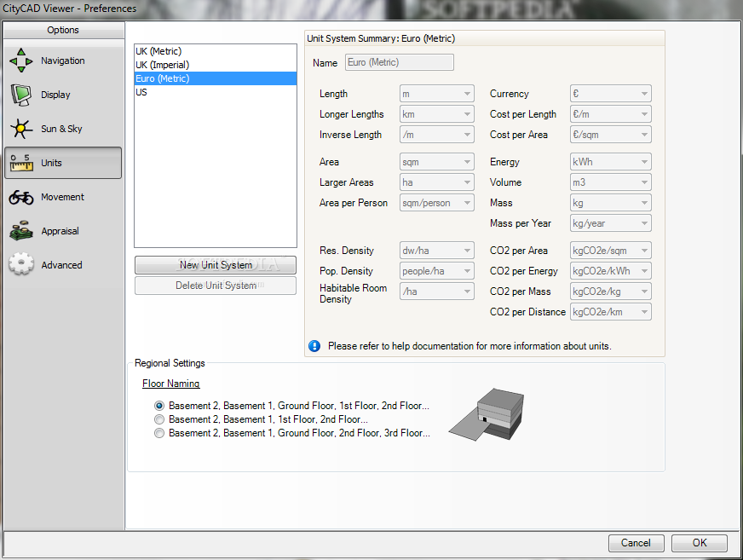Open the Longer Lengths dropdown

click(436, 114)
